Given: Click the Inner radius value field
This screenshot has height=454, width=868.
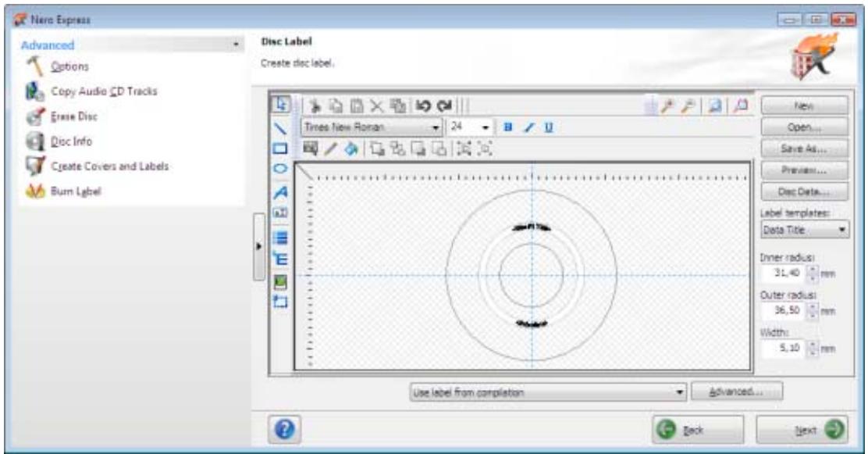Looking at the screenshot, I should click(x=783, y=273).
